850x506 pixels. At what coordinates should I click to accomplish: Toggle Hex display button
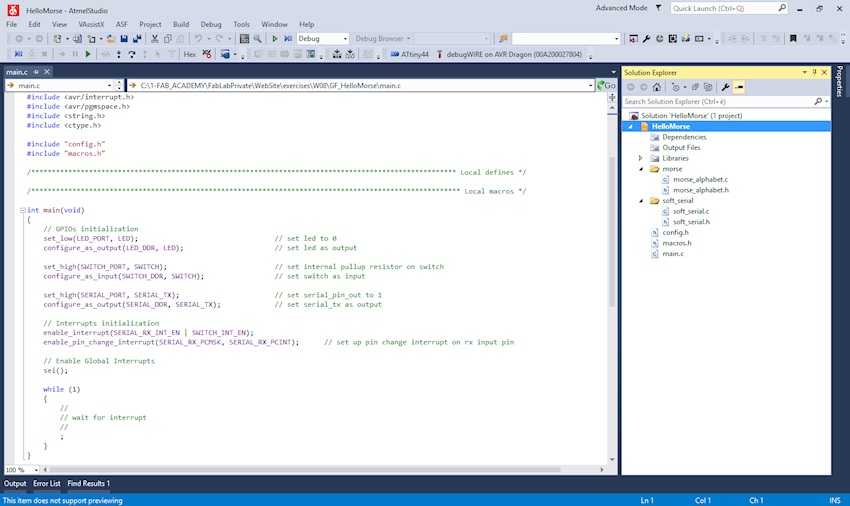(x=189, y=54)
